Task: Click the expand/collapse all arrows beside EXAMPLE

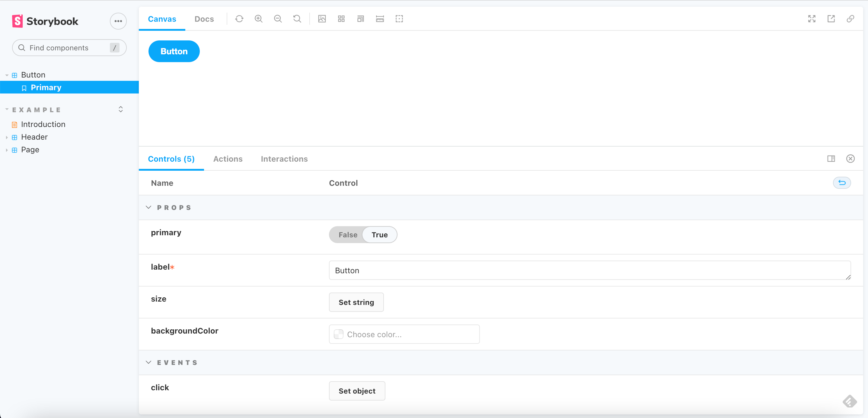Action: pyautogui.click(x=121, y=109)
